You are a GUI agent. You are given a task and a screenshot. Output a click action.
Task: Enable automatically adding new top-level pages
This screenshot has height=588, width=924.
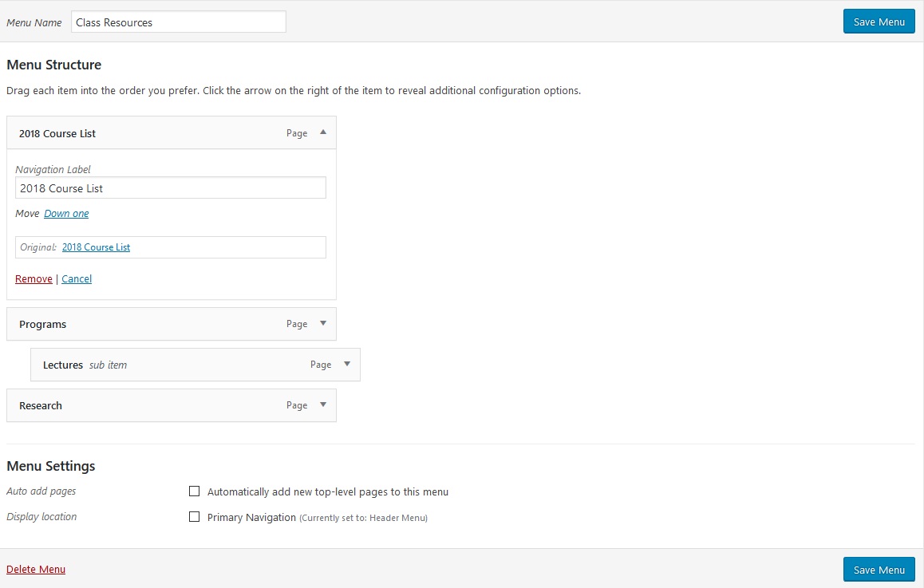[x=194, y=491]
